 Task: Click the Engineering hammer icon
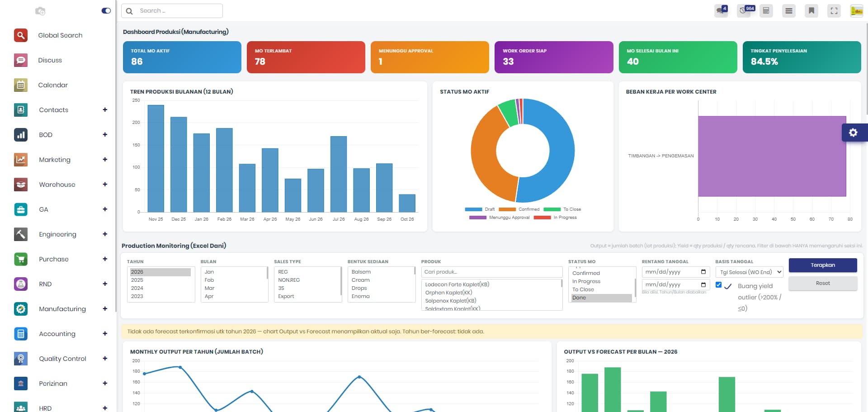pyautogui.click(x=21, y=234)
